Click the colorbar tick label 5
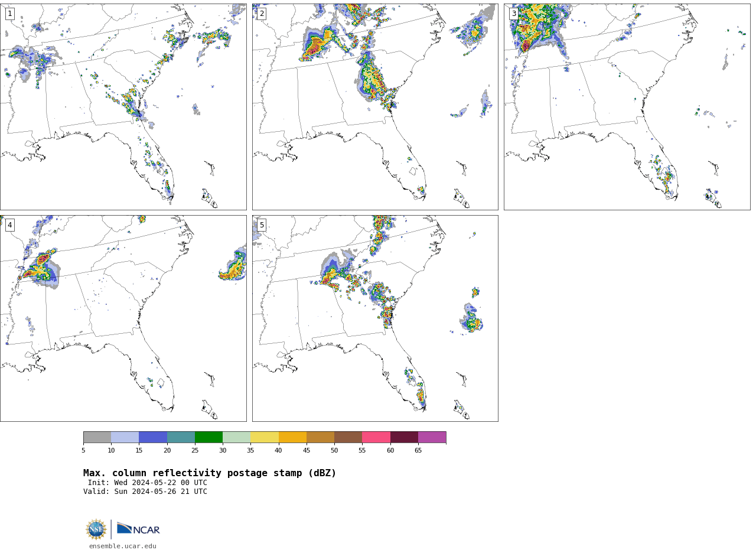The height and width of the screenshot is (553, 756). pyautogui.click(x=83, y=450)
